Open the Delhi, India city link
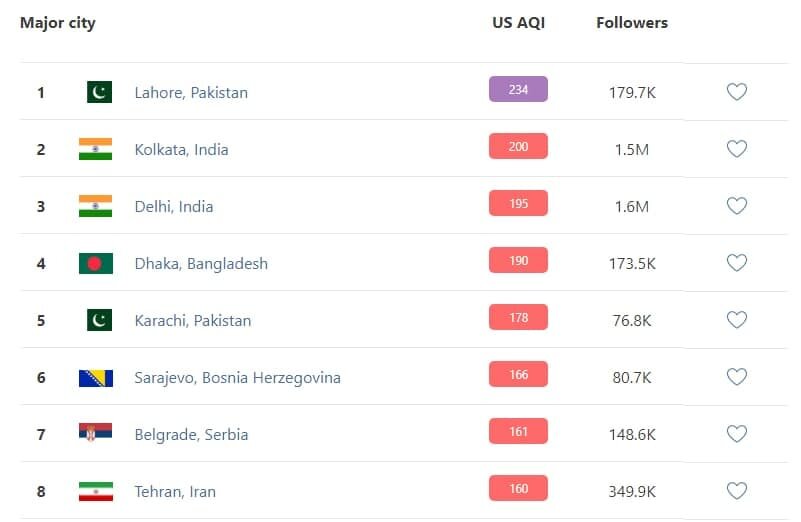 click(174, 206)
